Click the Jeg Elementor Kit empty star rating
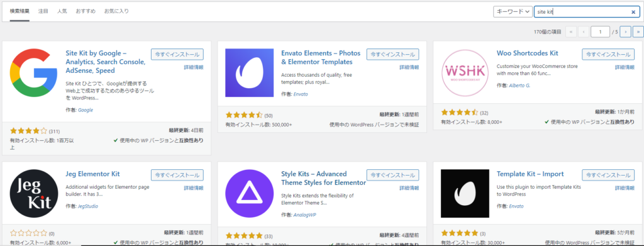 [x=28, y=233]
